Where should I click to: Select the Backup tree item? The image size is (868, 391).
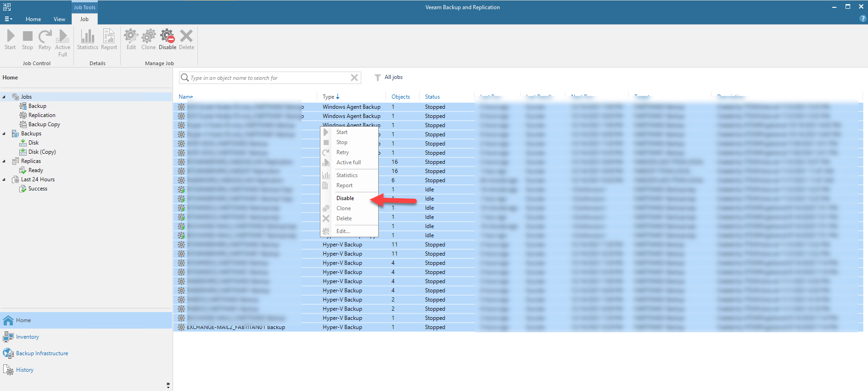[37, 106]
